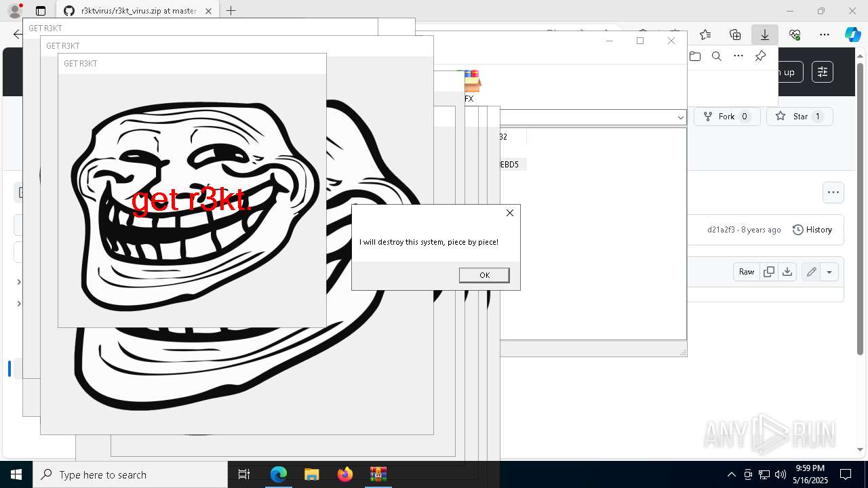Screen dimensions: 868x488
Task: Open File Explorer from the taskbar
Action: click(x=312, y=474)
